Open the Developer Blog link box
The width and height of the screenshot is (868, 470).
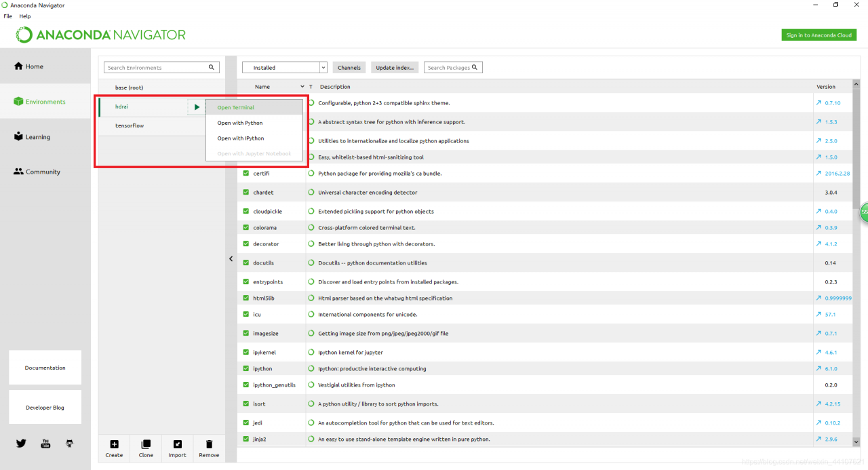click(x=45, y=408)
